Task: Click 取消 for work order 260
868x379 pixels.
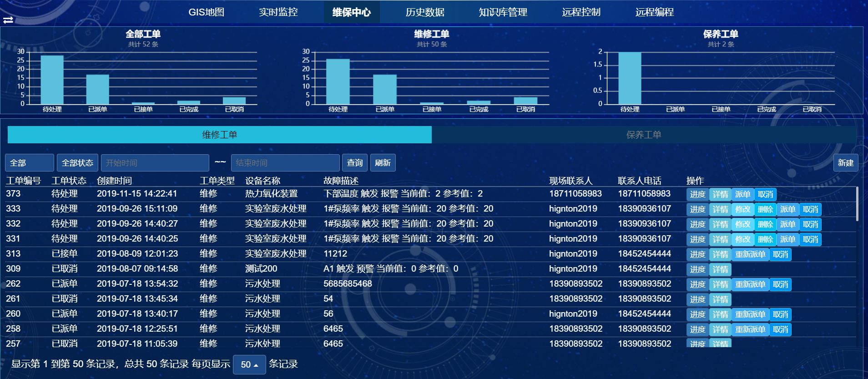Action: (781, 314)
